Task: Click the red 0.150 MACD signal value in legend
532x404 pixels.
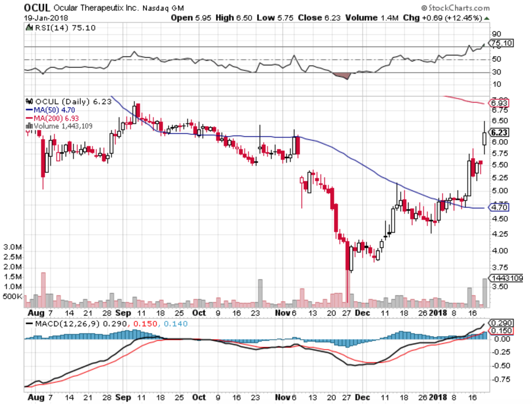Action: (145, 324)
